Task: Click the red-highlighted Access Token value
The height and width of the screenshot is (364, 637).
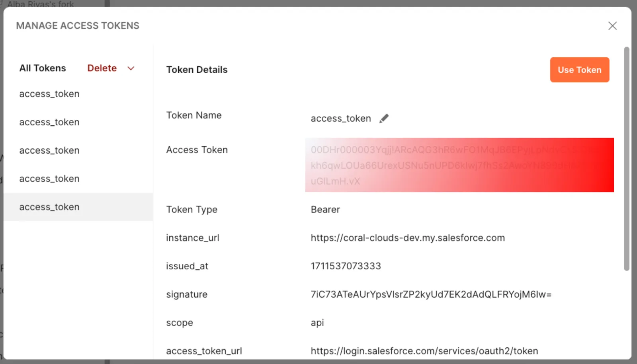Action: click(459, 165)
